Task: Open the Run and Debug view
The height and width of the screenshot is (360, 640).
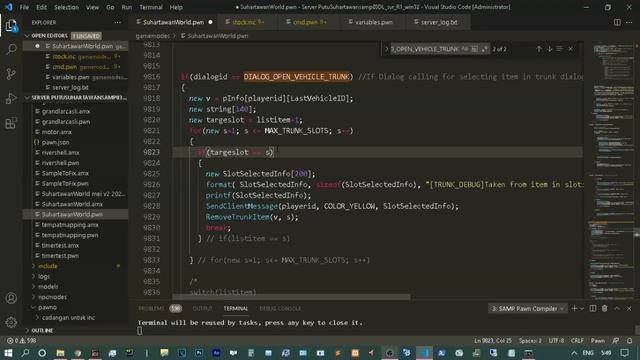Action: 11,98
